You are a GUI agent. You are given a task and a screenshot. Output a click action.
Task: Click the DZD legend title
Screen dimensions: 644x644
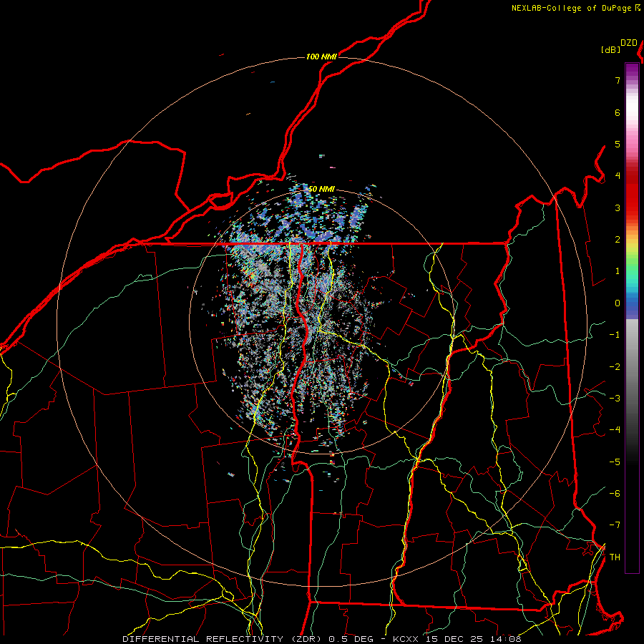(629, 43)
